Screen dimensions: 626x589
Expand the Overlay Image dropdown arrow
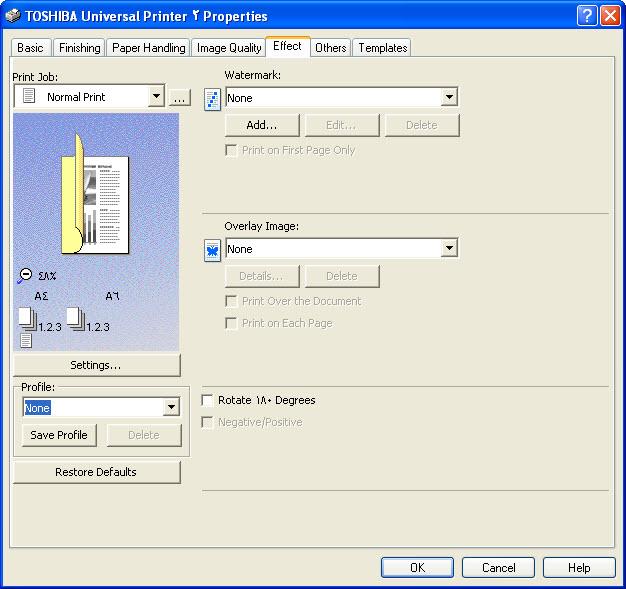[x=449, y=248]
